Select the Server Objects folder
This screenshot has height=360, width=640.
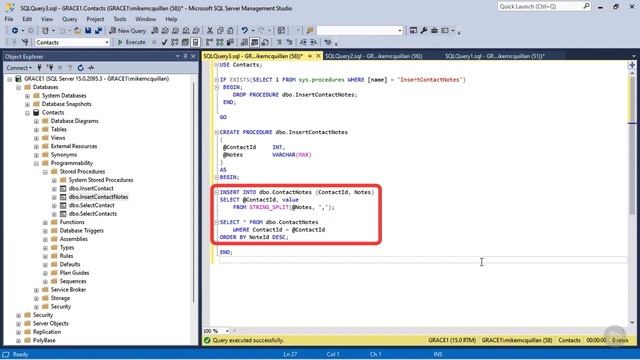pos(51,324)
